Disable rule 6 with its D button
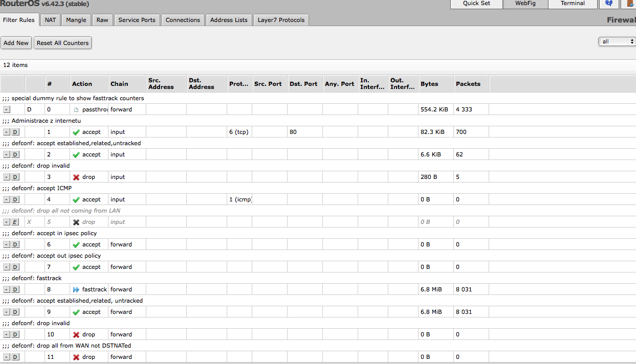 click(x=15, y=244)
